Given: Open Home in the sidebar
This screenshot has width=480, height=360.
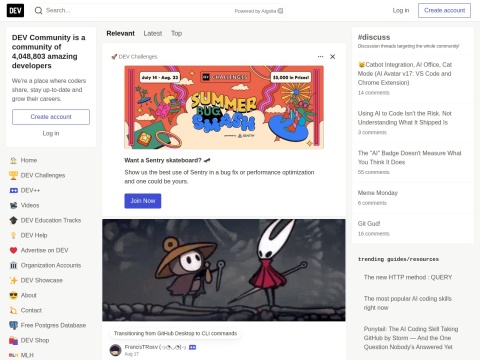Looking at the screenshot, I should [51, 160].
